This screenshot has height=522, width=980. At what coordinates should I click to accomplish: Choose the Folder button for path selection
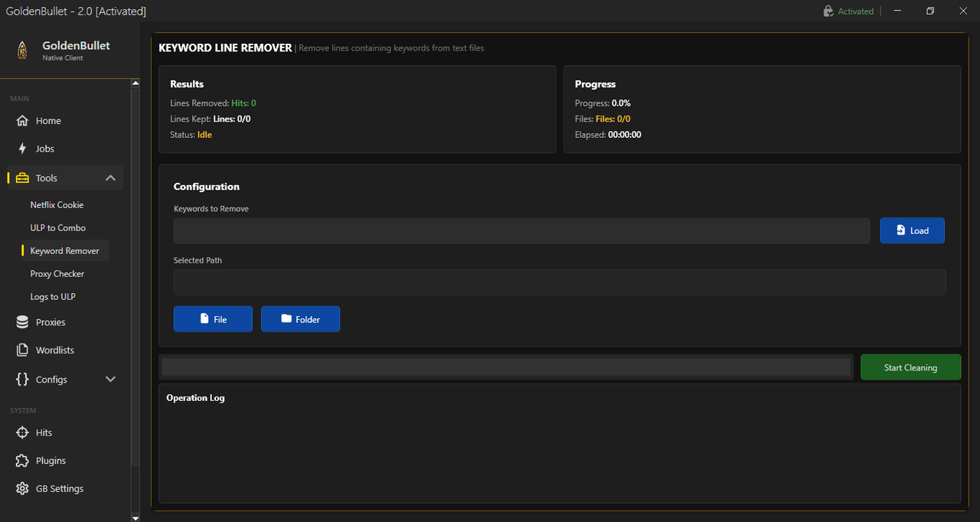tap(300, 319)
